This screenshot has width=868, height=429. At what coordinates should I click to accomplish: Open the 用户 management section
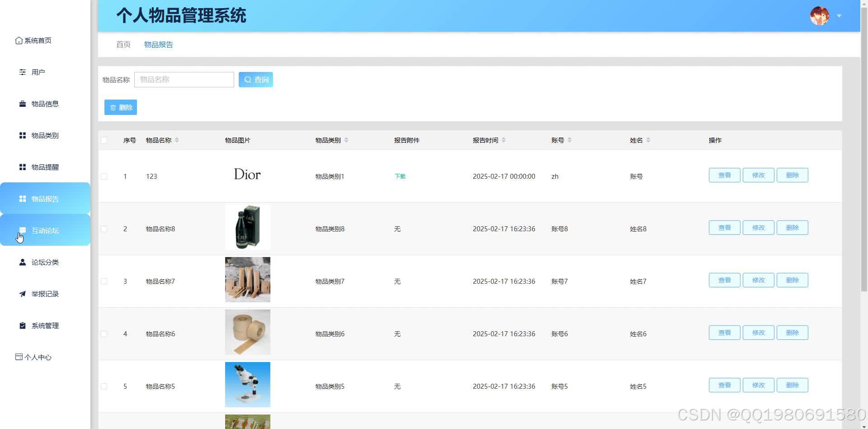pyautogui.click(x=38, y=71)
